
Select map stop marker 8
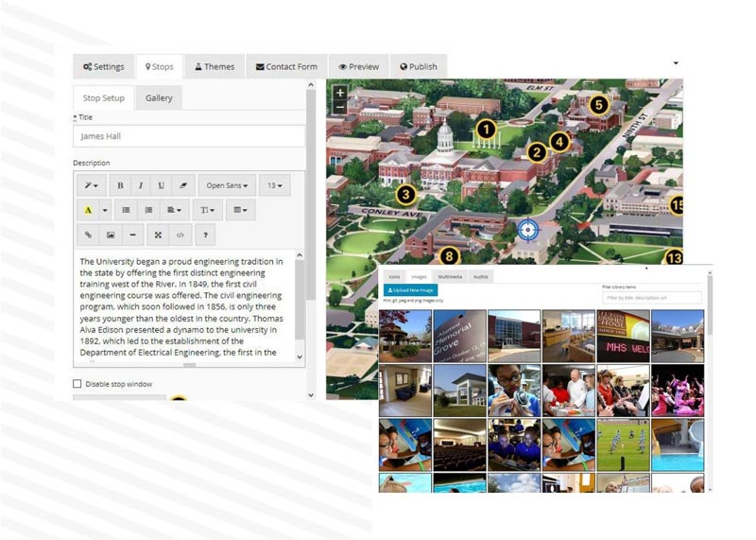click(450, 255)
